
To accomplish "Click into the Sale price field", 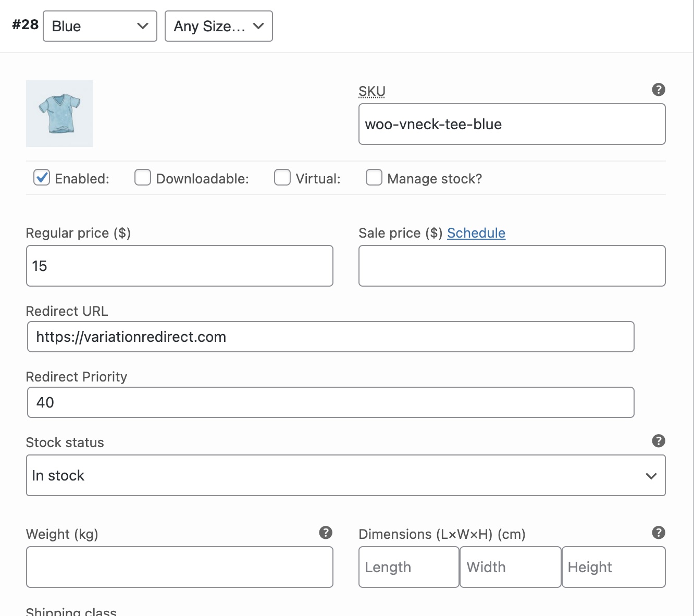I will tap(512, 266).
